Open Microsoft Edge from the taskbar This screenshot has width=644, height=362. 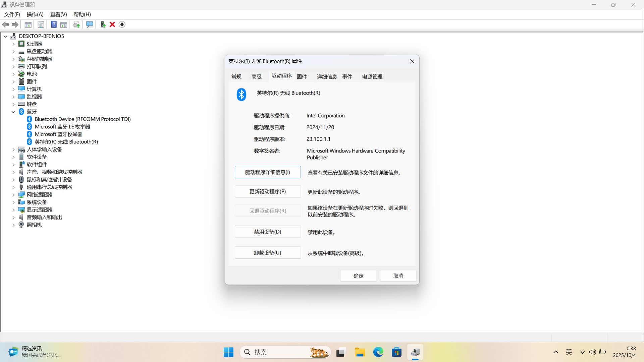[378, 352]
